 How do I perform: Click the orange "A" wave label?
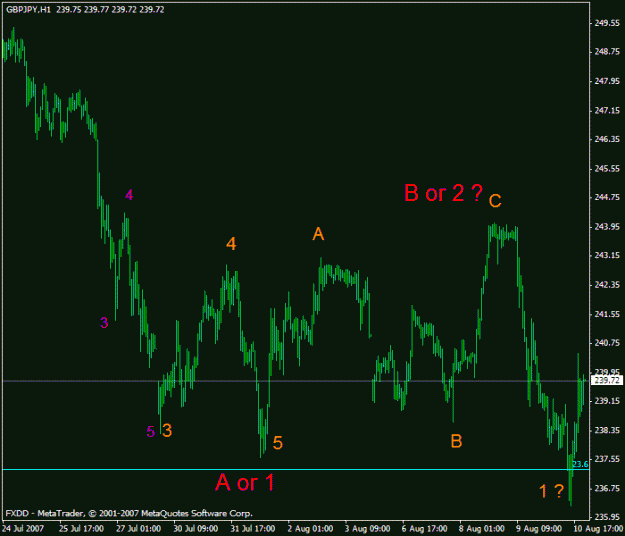point(318,234)
